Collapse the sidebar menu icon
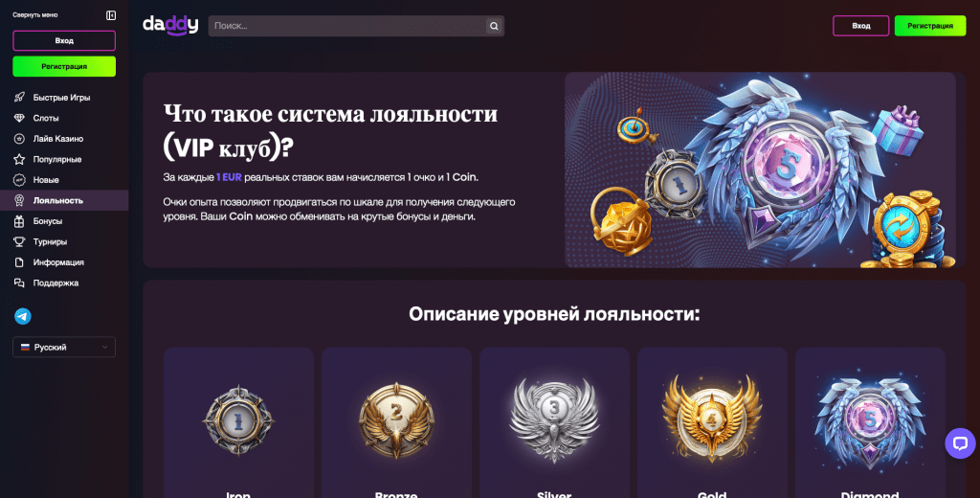 [111, 15]
